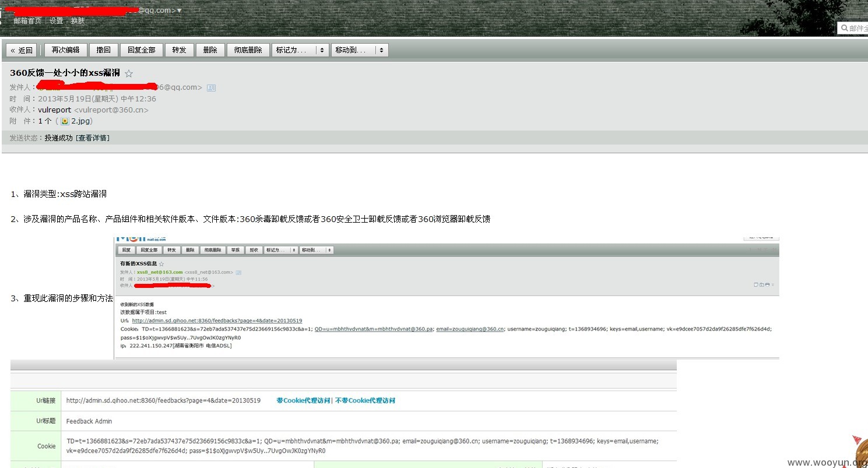
Task: Click 回复全部 in the main toolbar
Action: [142, 50]
